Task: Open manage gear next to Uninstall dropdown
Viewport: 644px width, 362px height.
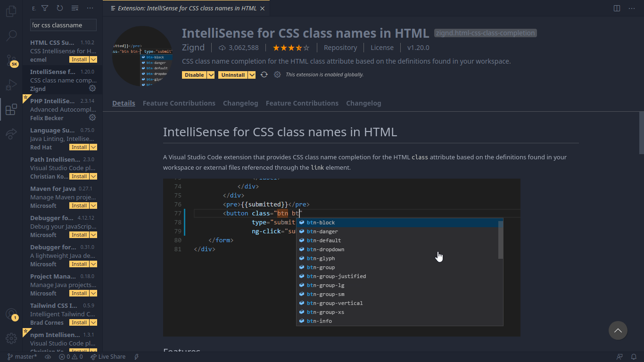Action: click(x=277, y=74)
